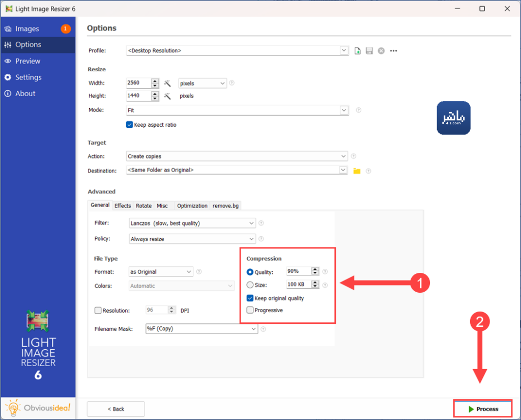Open the Images section in sidebar
This screenshot has width=521, height=420.
pos(38,29)
